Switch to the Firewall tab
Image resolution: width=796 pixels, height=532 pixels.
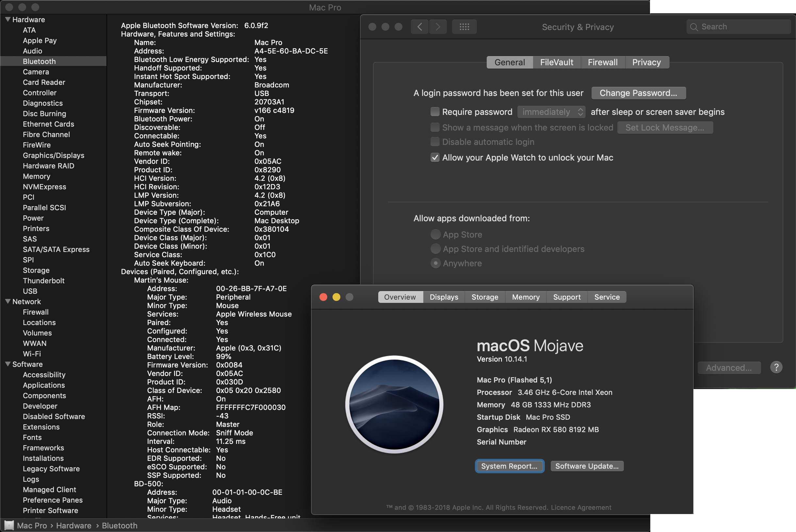[x=603, y=62]
